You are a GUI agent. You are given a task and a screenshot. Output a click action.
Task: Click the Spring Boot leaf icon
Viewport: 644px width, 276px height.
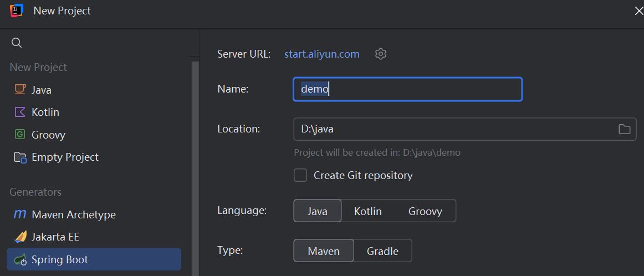(x=20, y=259)
